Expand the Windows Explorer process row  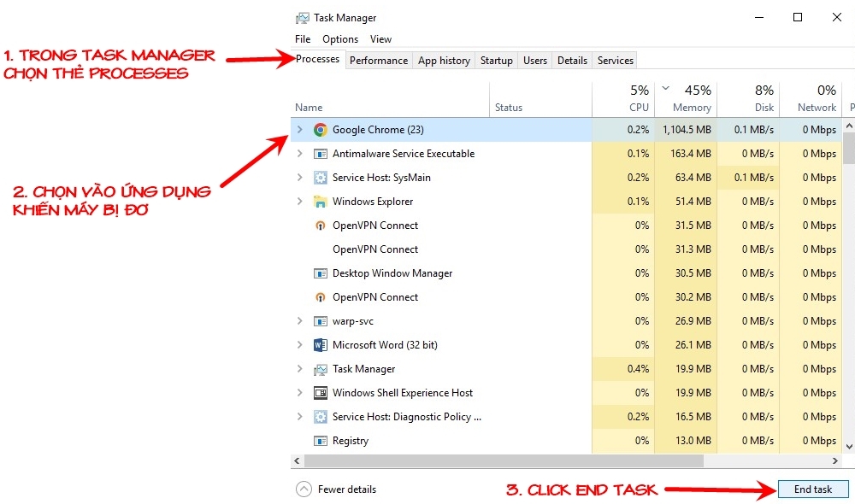299,202
